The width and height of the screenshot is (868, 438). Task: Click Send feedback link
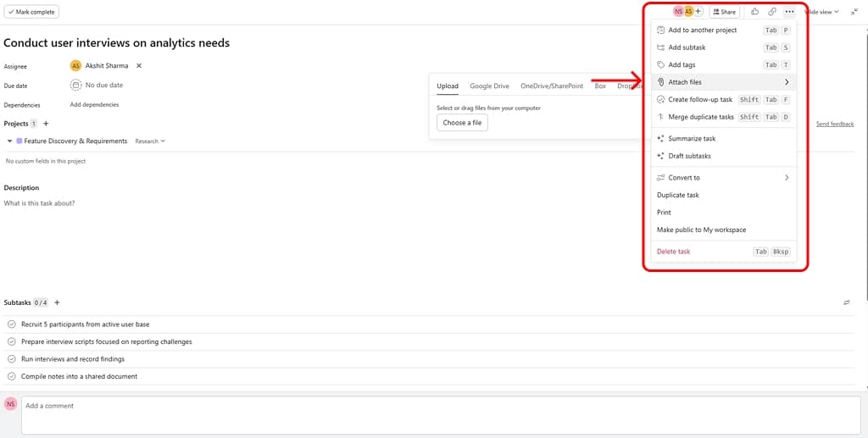[x=835, y=124]
